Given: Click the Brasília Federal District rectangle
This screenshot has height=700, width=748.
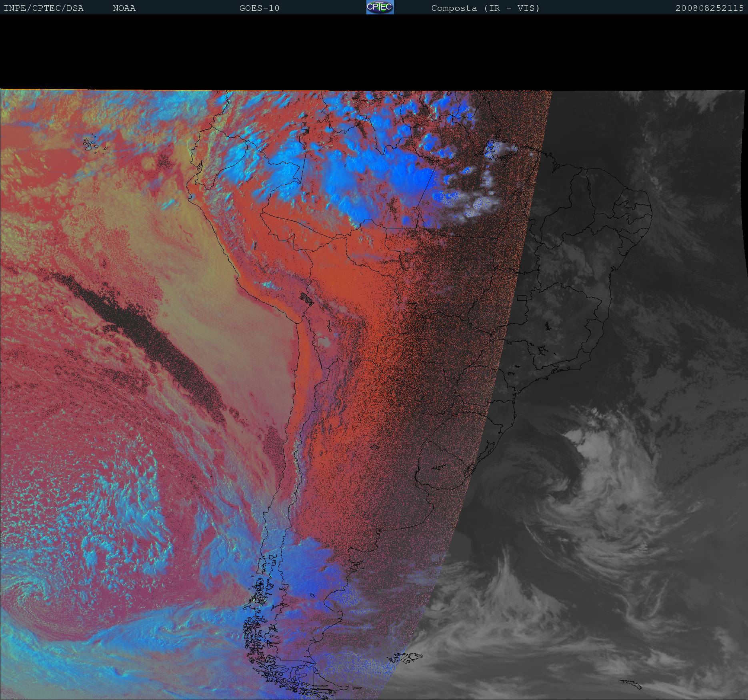Looking at the screenshot, I should [x=522, y=298].
